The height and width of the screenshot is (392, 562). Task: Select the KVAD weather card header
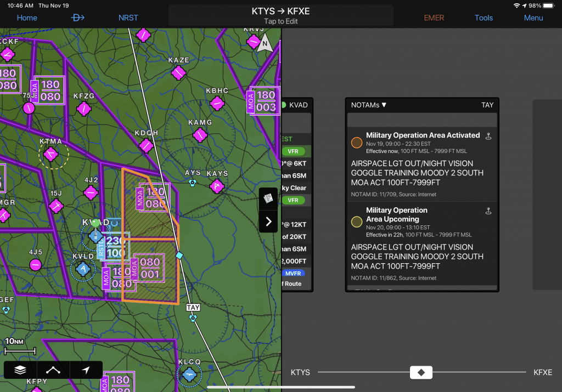[297, 105]
